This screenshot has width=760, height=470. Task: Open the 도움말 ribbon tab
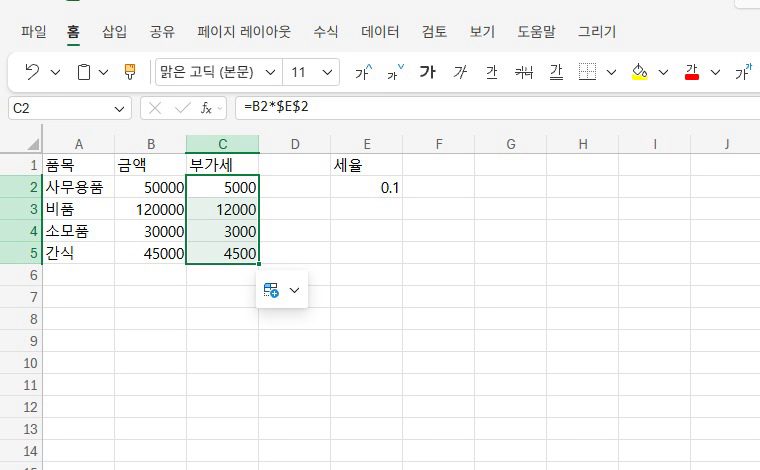tap(536, 32)
